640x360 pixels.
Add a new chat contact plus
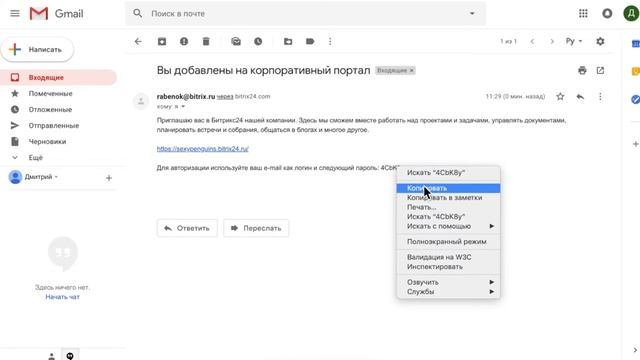point(109,178)
